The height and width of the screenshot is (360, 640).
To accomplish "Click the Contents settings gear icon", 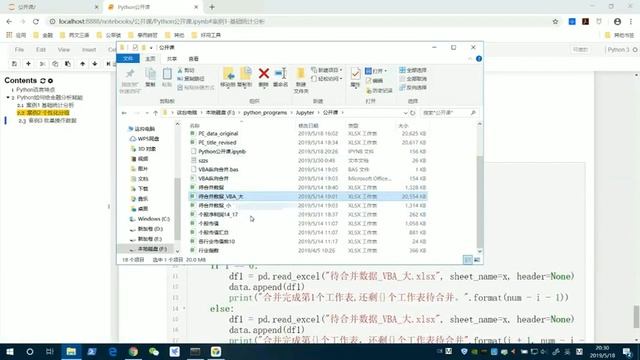I will point(50,81).
